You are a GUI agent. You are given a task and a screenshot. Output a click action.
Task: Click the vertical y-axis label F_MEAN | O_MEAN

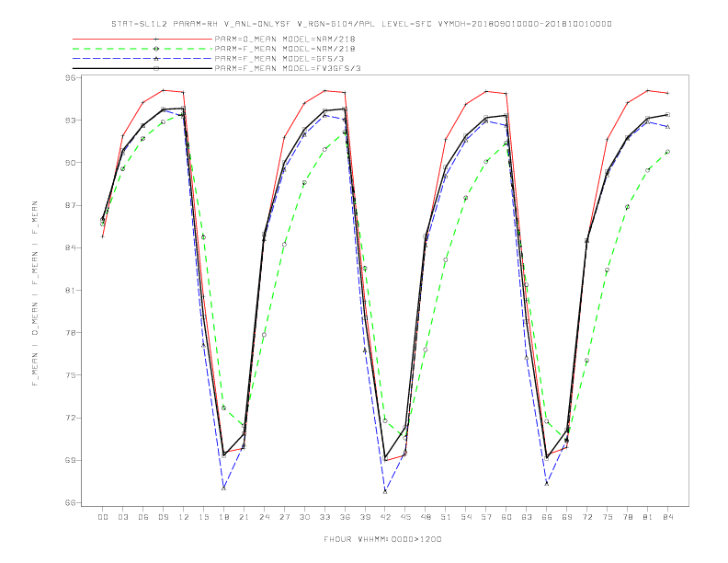tap(35, 293)
